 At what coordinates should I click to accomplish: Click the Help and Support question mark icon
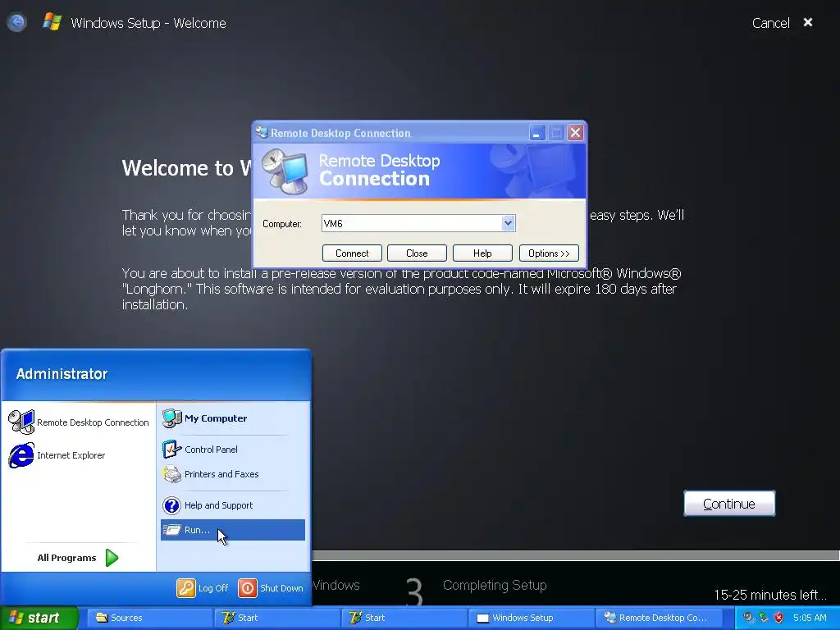tap(172, 505)
